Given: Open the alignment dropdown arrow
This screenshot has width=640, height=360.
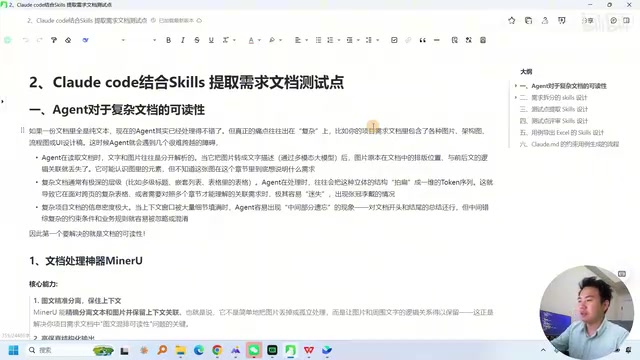Looking at the screenshot, I should (306, 40).
